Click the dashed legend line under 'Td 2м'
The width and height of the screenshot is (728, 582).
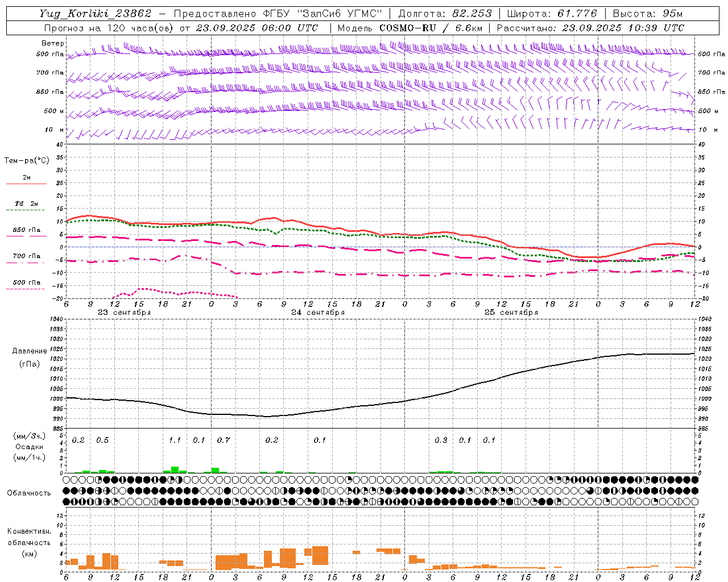click(26, 210)
